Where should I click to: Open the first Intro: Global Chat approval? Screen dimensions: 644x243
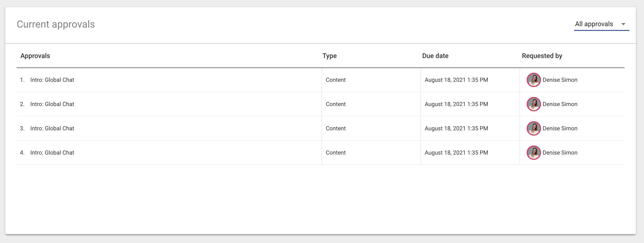click(52, 80)
